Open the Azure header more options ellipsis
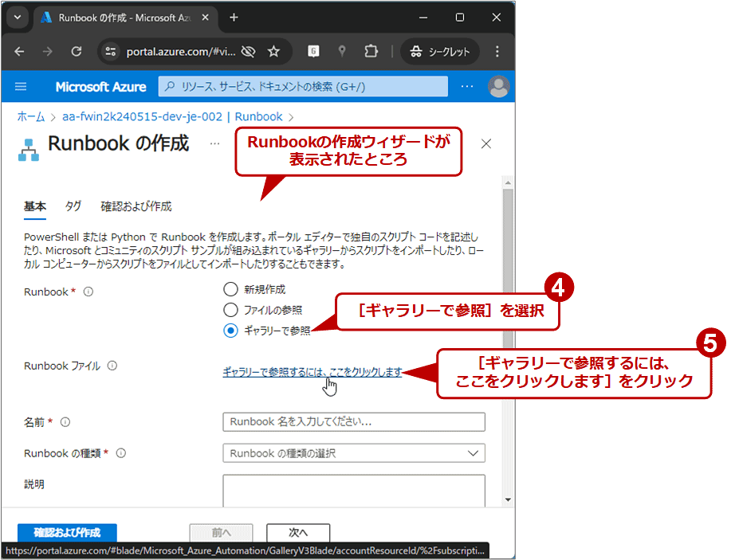This screenshot has height=560, width=731. coord(467,87)
